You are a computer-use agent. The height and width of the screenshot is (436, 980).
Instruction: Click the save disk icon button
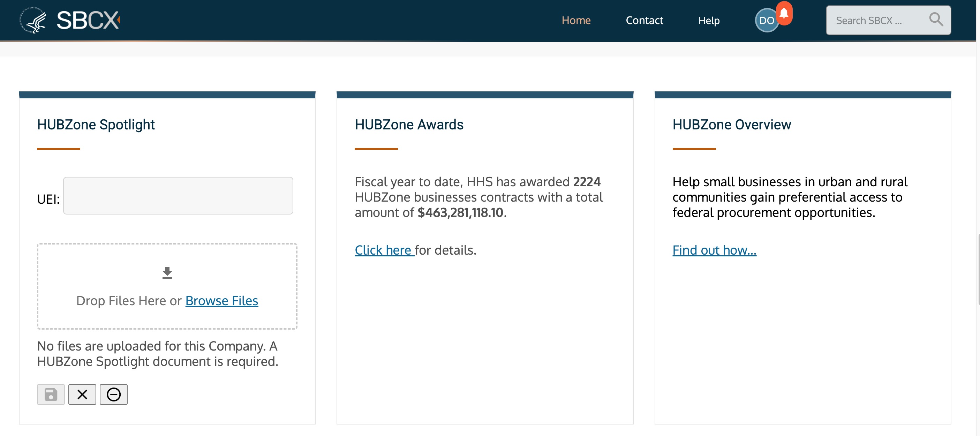[x=51, y=394]
